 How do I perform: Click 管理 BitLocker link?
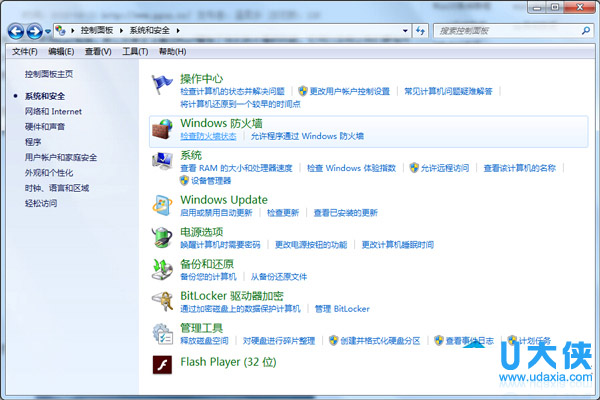click(x=342, y=309)
